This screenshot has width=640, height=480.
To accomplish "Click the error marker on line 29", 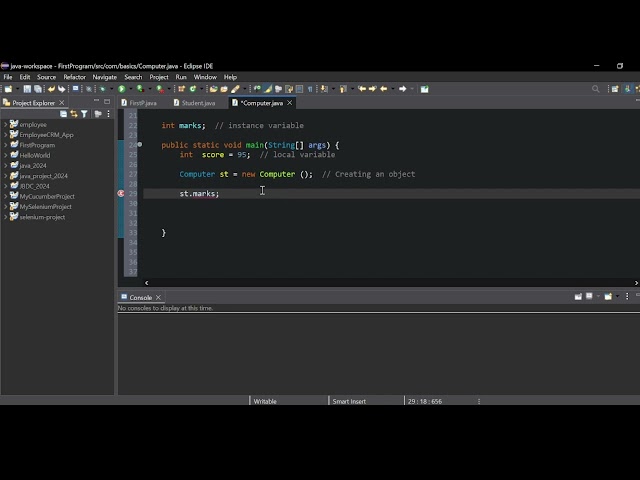I will (x=121, y=193).
